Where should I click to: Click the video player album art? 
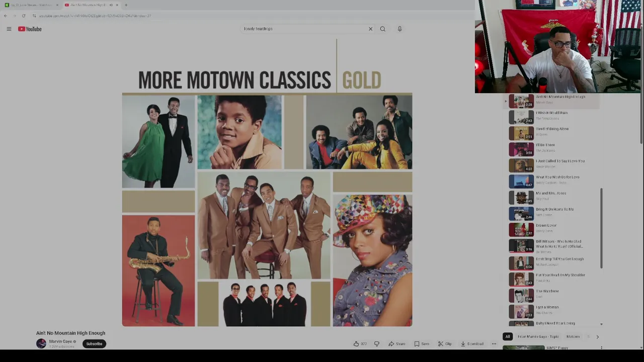coord(267,184)
